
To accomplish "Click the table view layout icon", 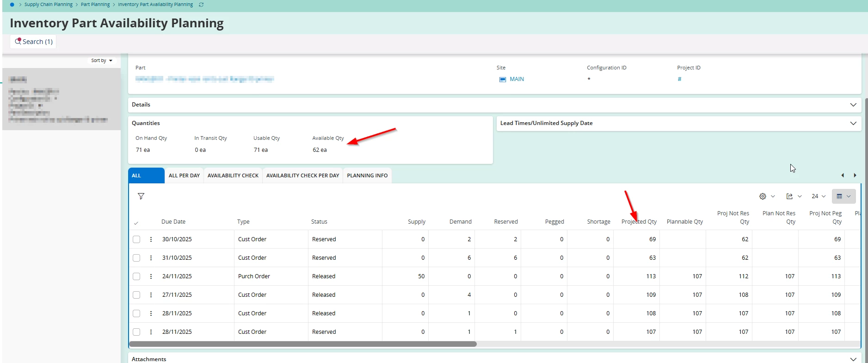I will click(839, 196).
